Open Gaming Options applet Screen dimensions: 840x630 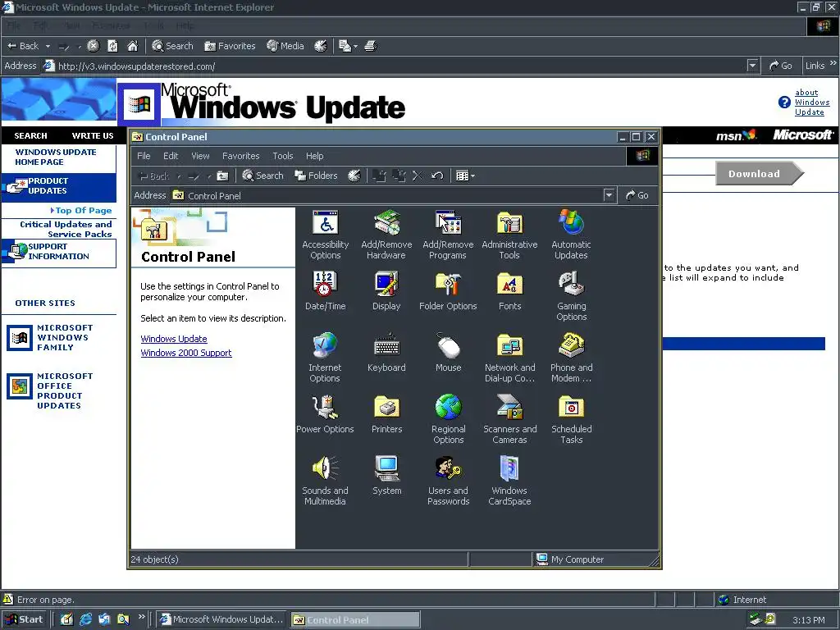click(x=571, y=296)
